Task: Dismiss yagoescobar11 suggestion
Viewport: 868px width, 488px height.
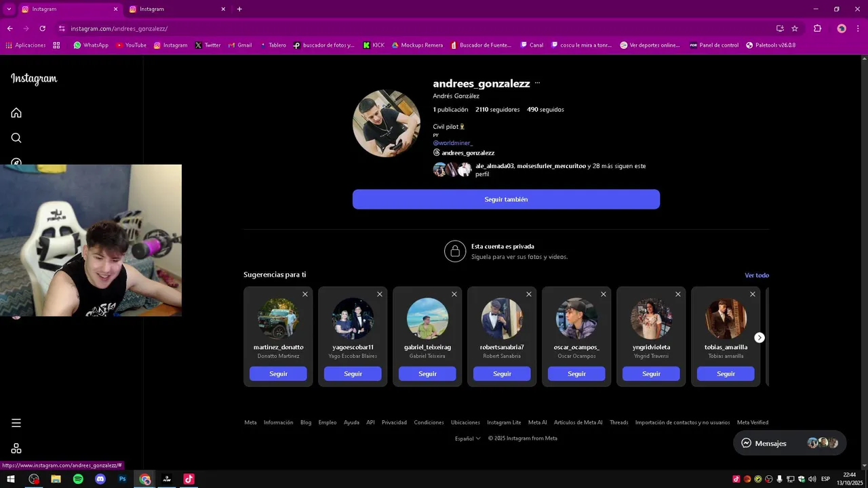Action: (380, 294)
